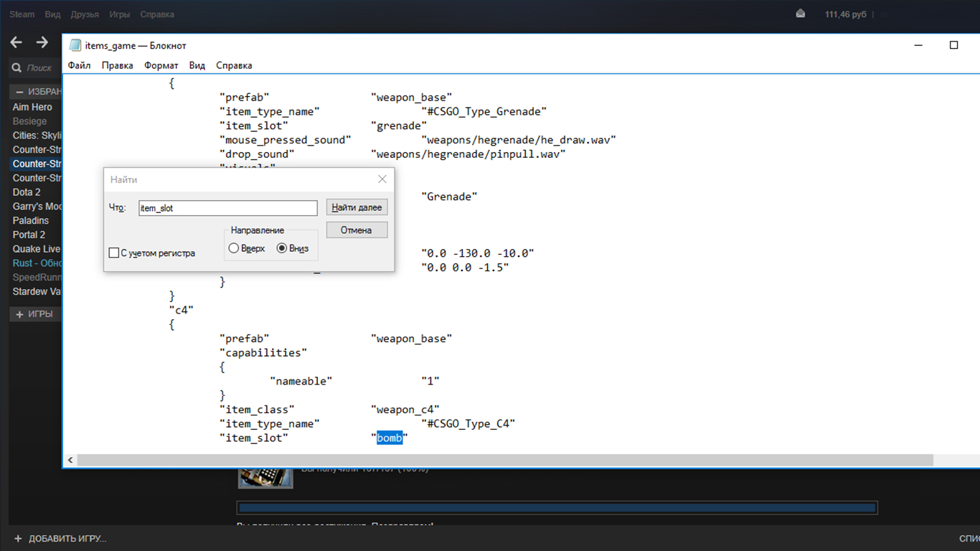The image size is (980, 551).
Task: Select the Вверх direction radio button
Action: click(x=234, y=248)
